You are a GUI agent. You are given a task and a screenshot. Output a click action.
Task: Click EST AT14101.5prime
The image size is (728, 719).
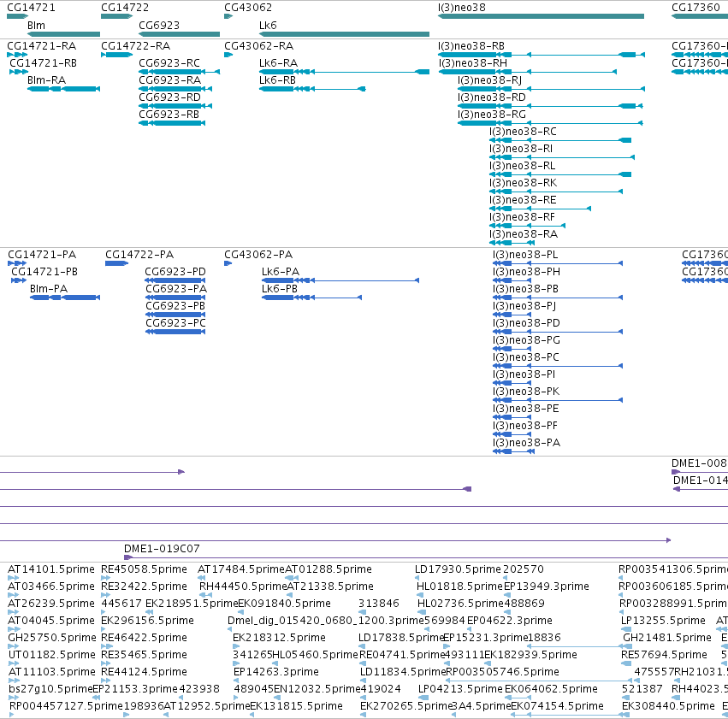(x=51, y=569)
